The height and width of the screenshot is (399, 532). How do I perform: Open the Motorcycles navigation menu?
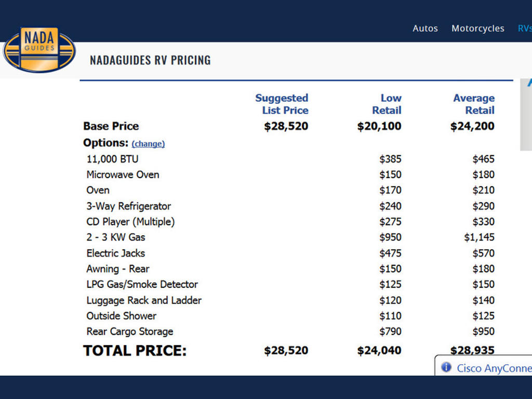pyautogui.click(x=477, y=29)
